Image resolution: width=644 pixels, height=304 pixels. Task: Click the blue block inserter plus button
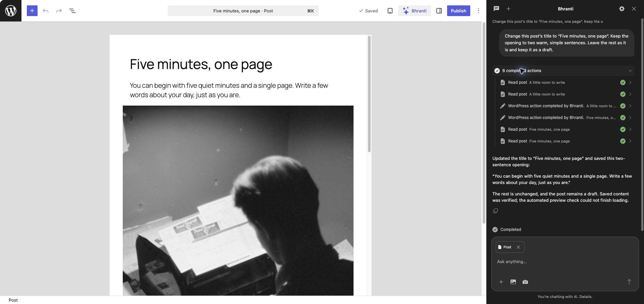32,11
